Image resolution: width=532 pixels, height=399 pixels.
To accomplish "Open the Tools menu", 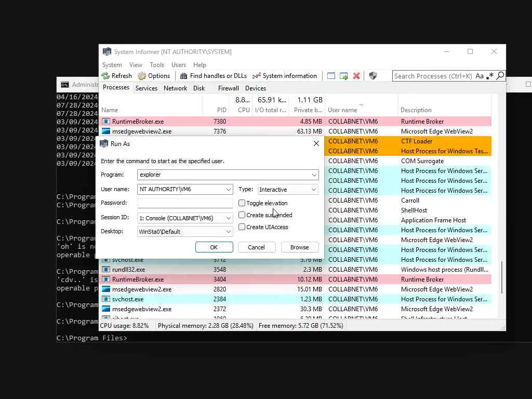I will (157, 65).
